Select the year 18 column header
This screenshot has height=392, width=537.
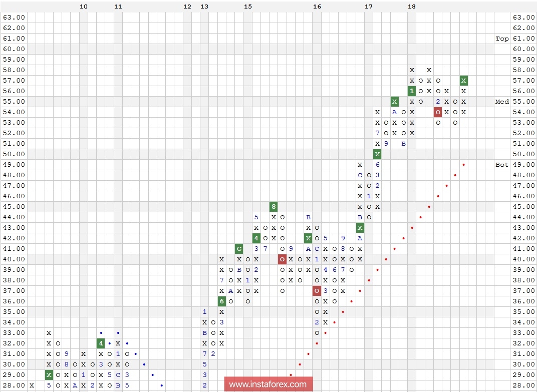pos(412,7)
